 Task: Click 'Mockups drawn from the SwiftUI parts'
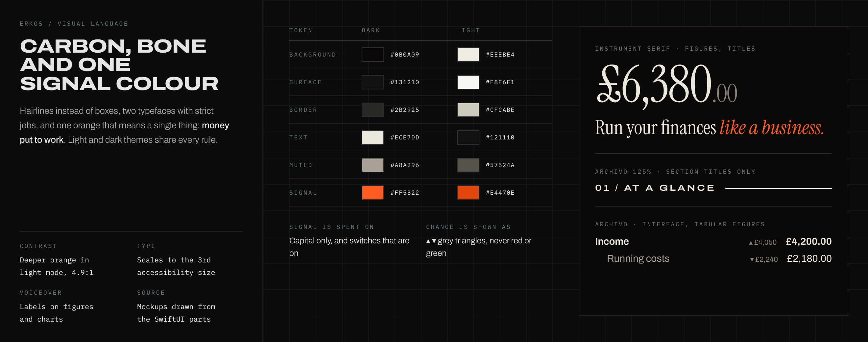point(176,313)
